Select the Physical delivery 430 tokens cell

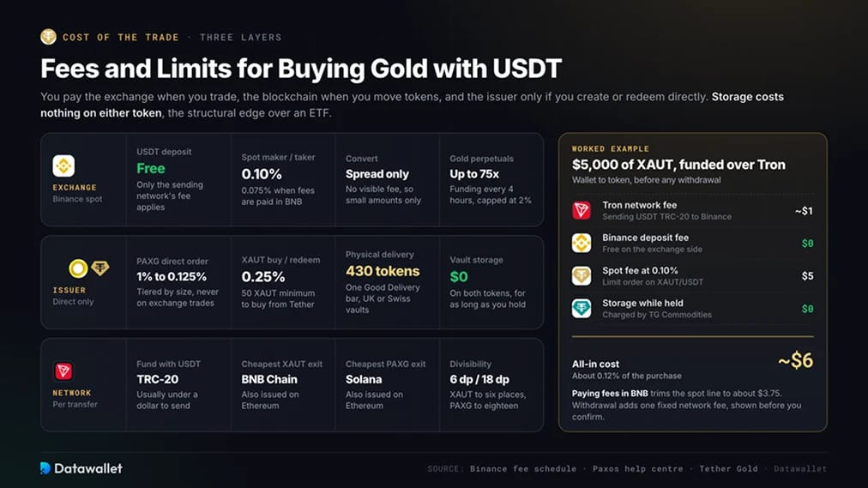(x=387, y=282)
